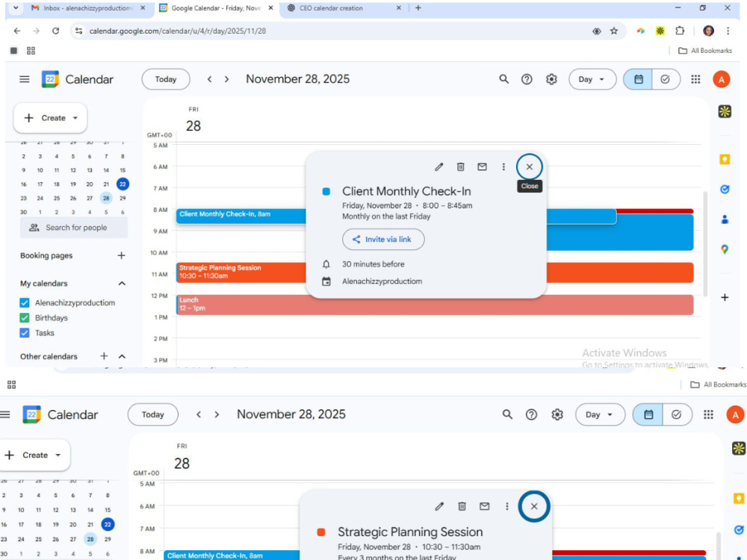Email guests icon in Client Monthly Check-In popup
The height and width of the screenshot is (560, 747).
coord(482,167)
